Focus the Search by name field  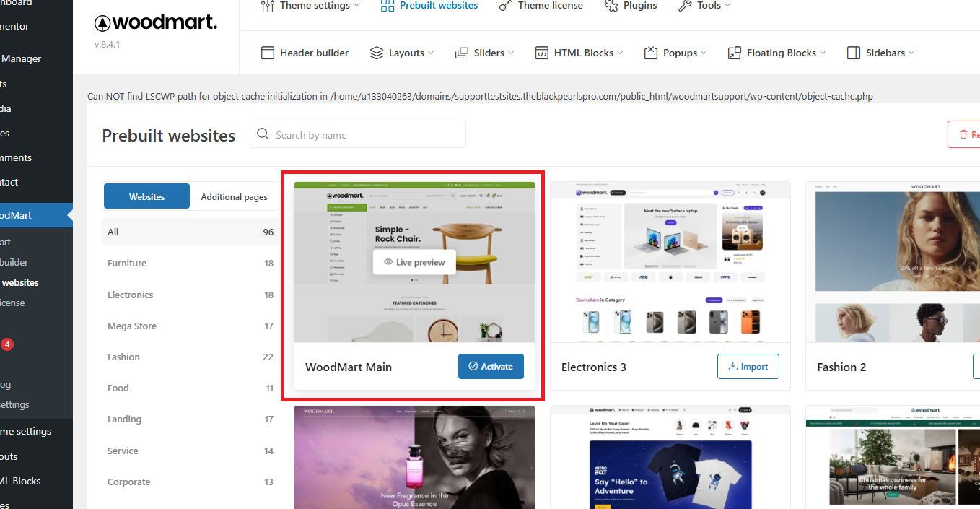[358, 135]
